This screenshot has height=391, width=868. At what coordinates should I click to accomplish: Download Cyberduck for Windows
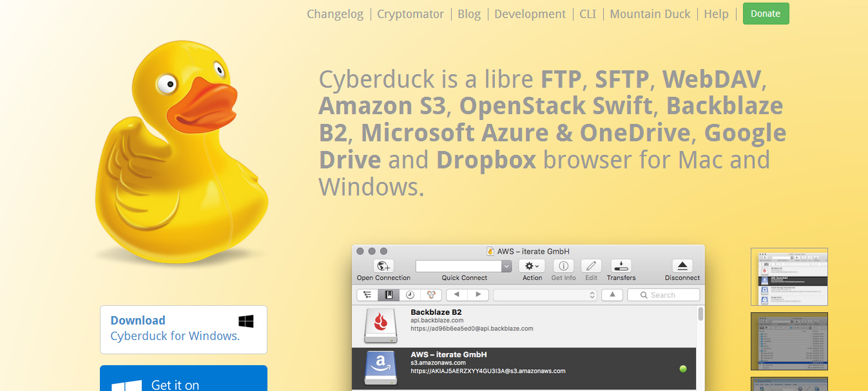[x=184, y=330]
